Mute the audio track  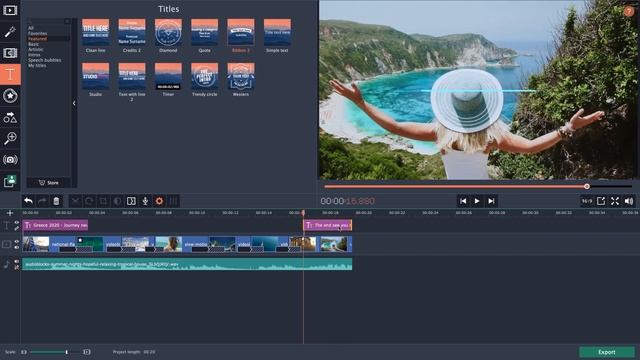point(17,262)
